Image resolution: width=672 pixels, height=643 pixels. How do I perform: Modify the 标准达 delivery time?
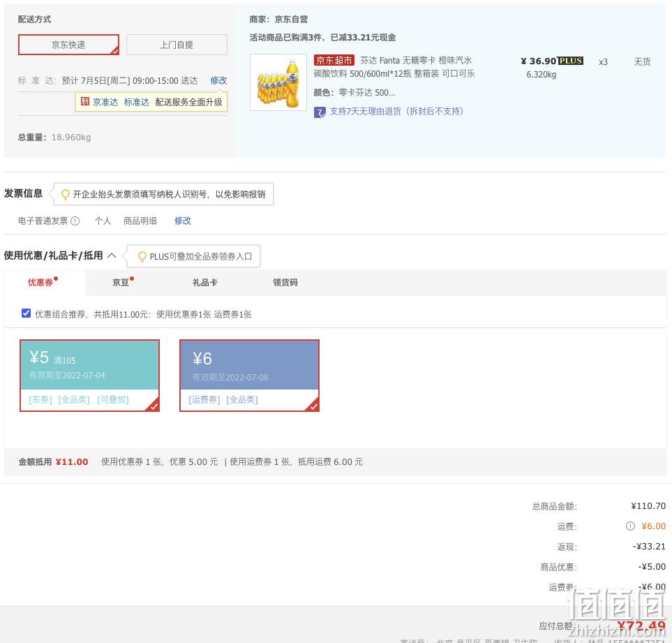pyautogui.click(x=218, y=80)
